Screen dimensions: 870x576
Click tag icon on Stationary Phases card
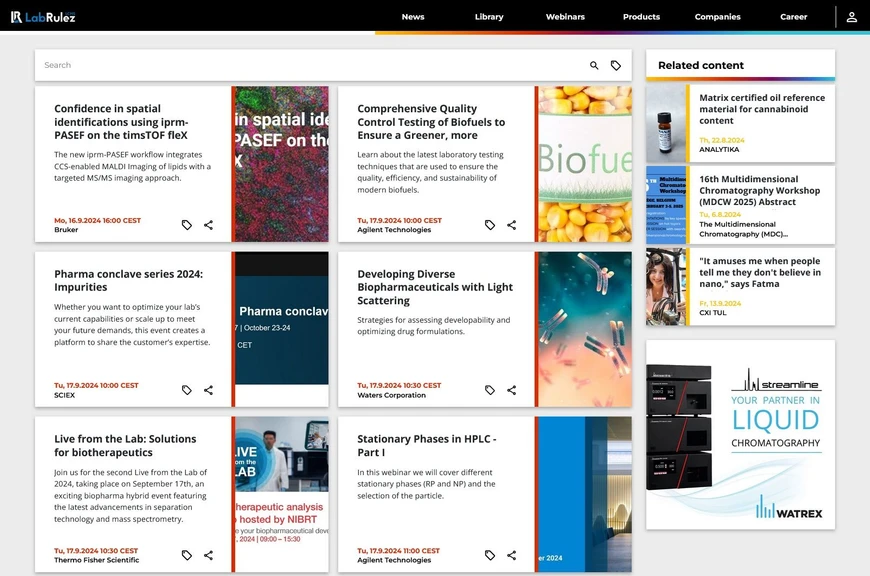pos(490,555)
